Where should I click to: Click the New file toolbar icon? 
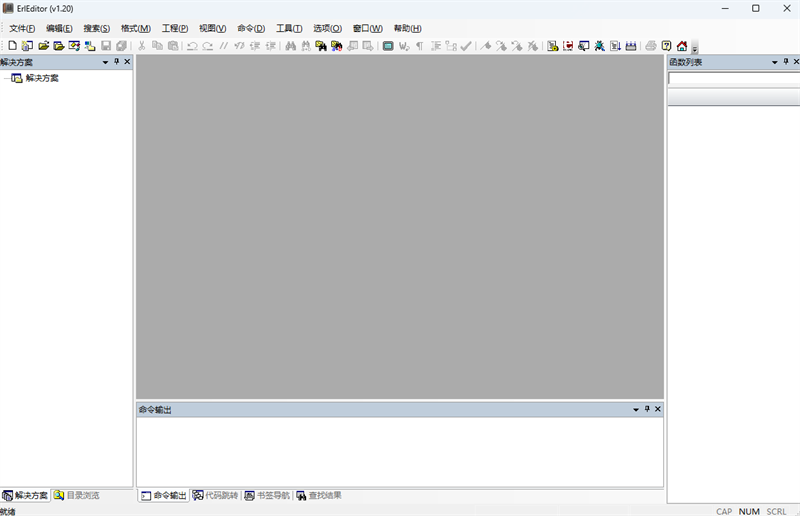tap(12, 46)
